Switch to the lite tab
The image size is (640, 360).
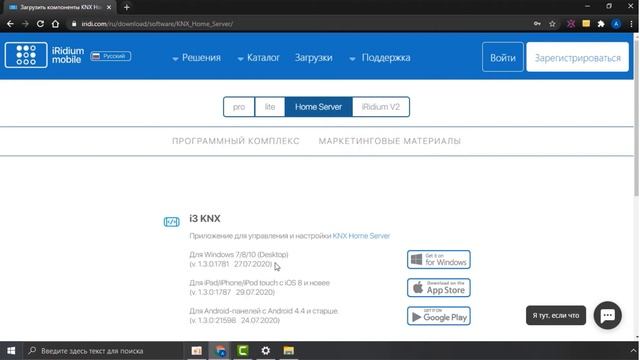[270, 107]
